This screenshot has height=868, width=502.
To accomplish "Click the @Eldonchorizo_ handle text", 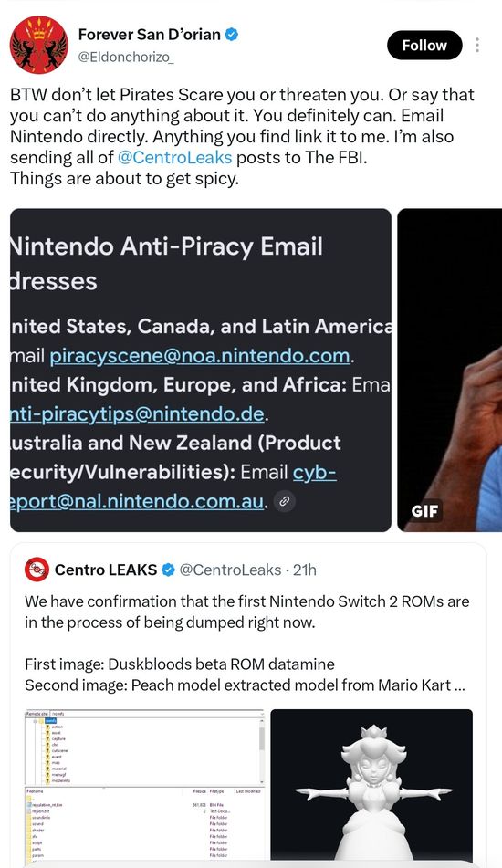I will (126, 57).
